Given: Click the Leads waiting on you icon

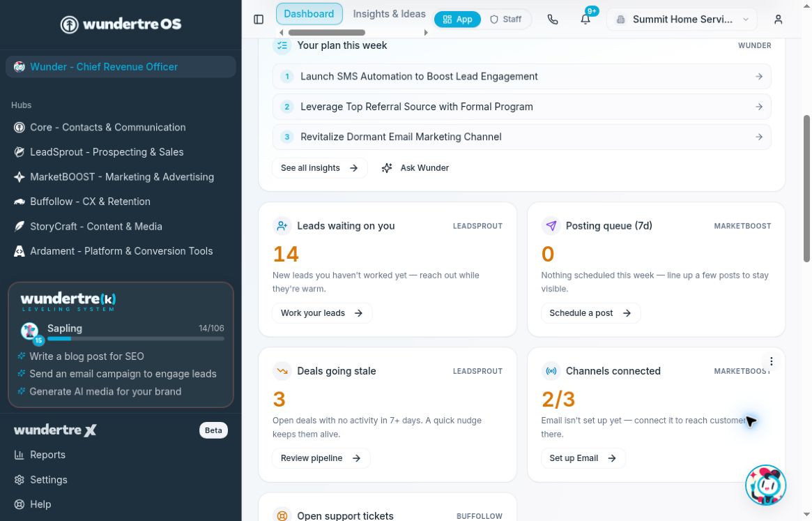Looking at the screenshot, I should point(282,226).
